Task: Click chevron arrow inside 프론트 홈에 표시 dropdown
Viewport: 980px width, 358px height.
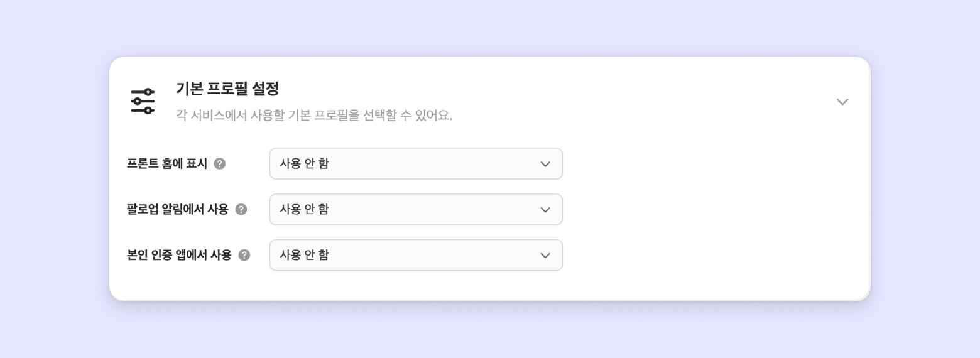Action: tap(545, 164)
